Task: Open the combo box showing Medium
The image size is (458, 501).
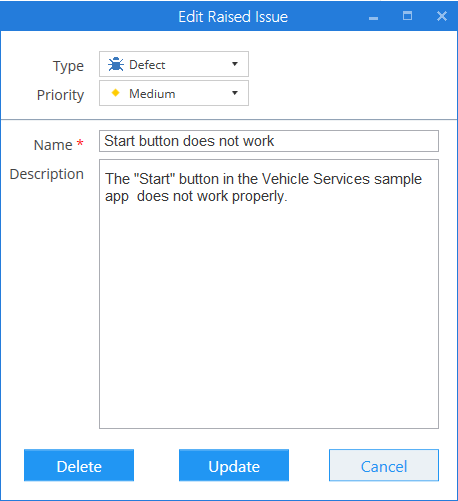Action: (x=174, y=93)
